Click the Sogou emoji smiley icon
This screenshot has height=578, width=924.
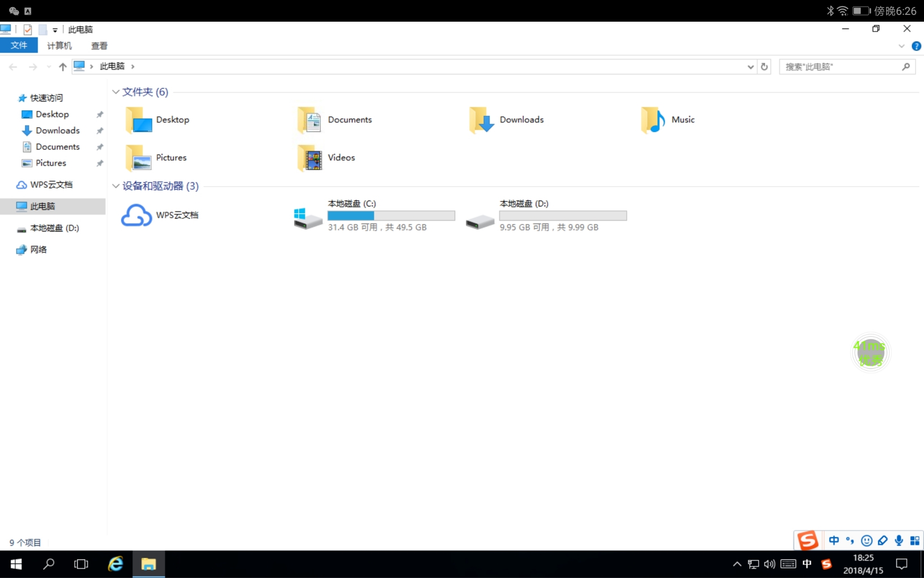[x=866, y=541]
